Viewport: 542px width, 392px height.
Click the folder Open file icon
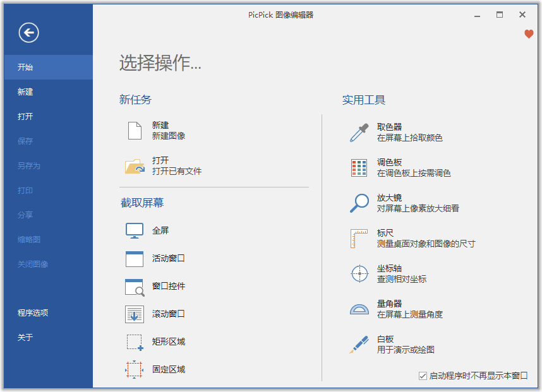pos(135,166)
